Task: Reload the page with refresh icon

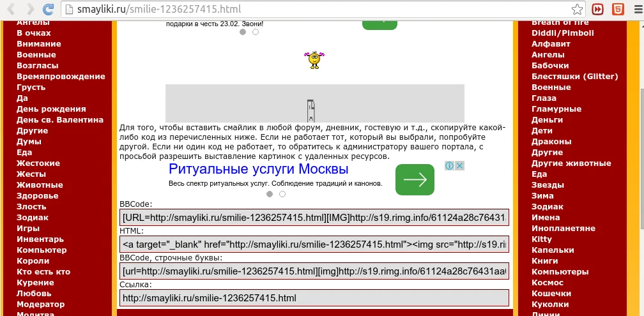Action: coord(49,9)
